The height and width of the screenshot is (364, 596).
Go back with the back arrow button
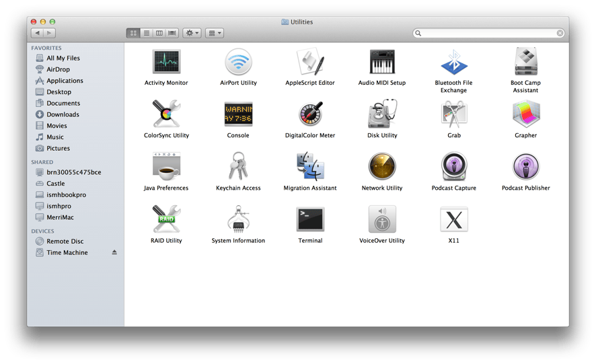point(37,33)
